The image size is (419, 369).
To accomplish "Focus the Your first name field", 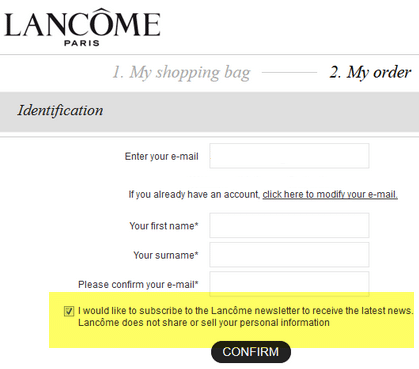I will coord(289,225).
